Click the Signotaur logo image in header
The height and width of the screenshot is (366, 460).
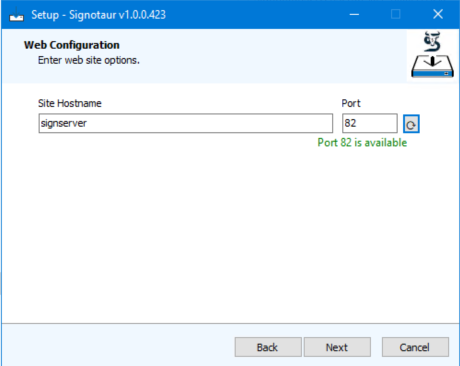[432, 55]
